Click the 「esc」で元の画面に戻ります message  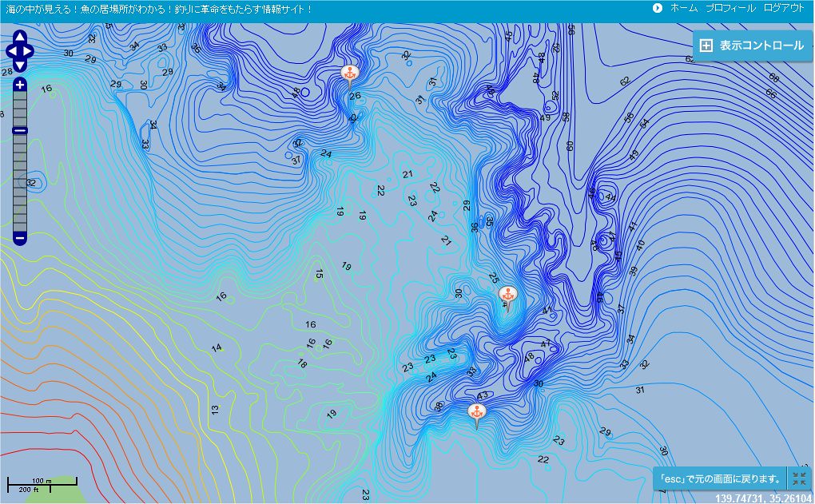[720, 478]
